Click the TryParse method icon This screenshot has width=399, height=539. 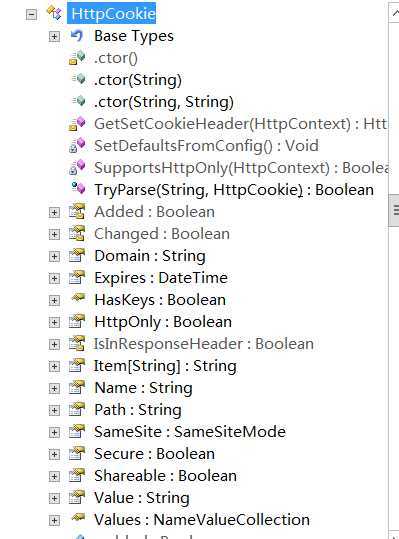(78, 188)
